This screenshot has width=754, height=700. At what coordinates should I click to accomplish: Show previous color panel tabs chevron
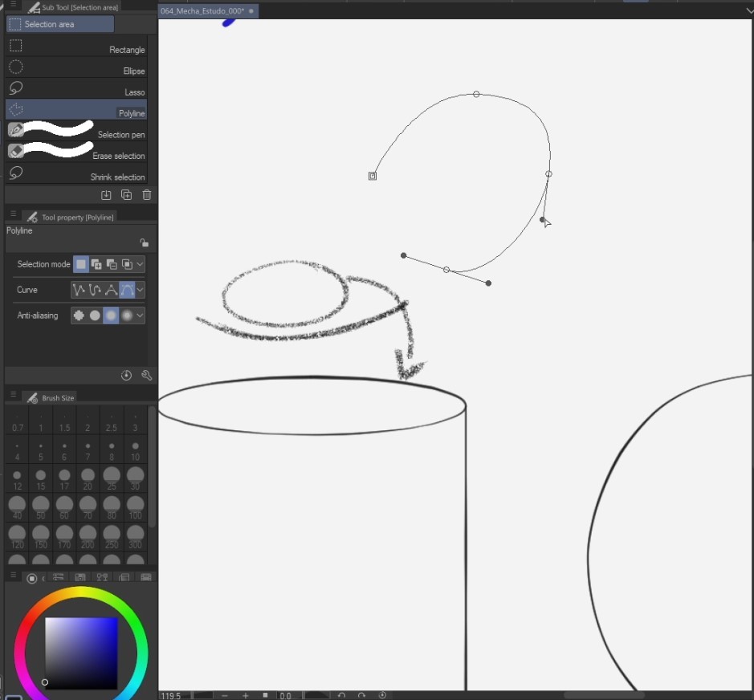click(x=43, y=578)
